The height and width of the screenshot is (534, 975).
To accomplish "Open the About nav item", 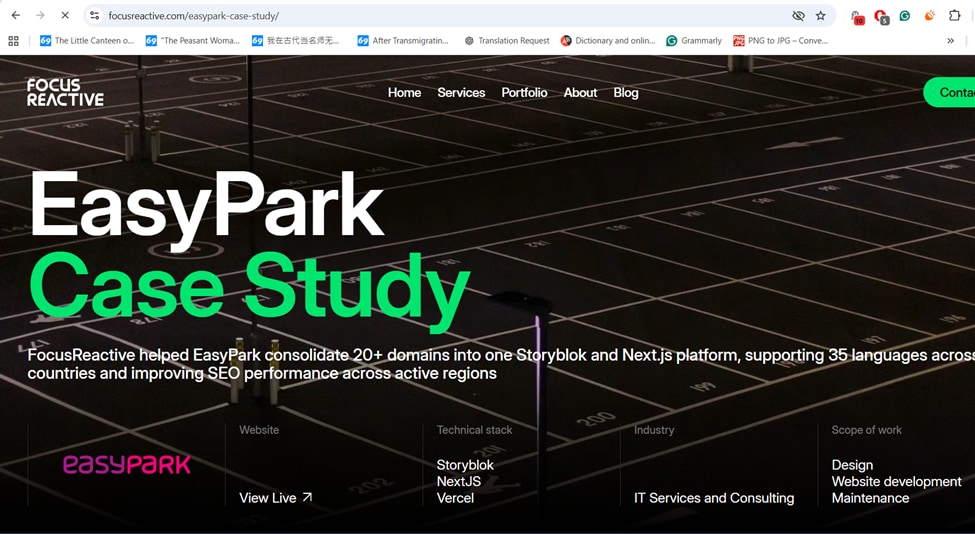I will point(580,93).
